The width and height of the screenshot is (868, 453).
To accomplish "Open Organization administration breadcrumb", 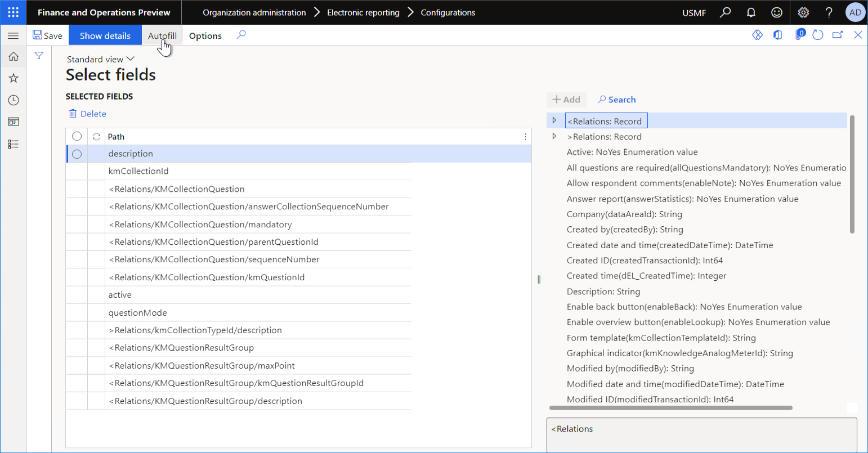I will pyautogui.click(x=254, y=12).
